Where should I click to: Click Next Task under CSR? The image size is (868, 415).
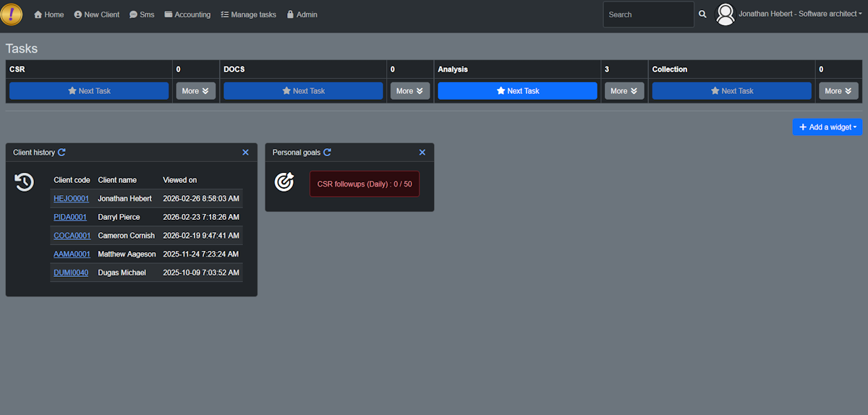[89, 91]
